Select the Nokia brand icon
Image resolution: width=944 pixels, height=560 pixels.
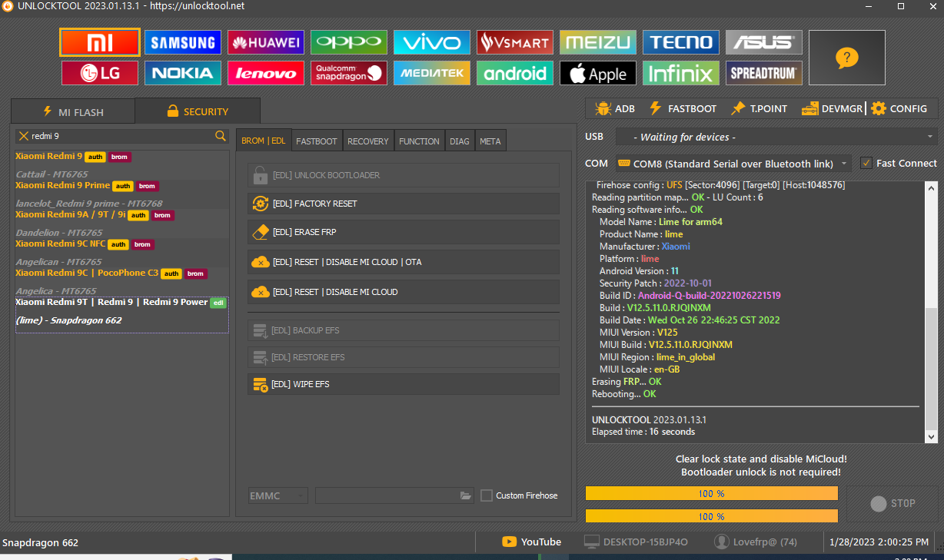point(183,73)
